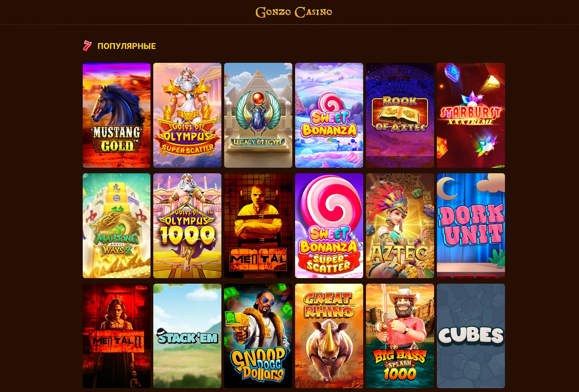
Task: Open the Dork Unit game tile
Action: (x=471, y=226)
